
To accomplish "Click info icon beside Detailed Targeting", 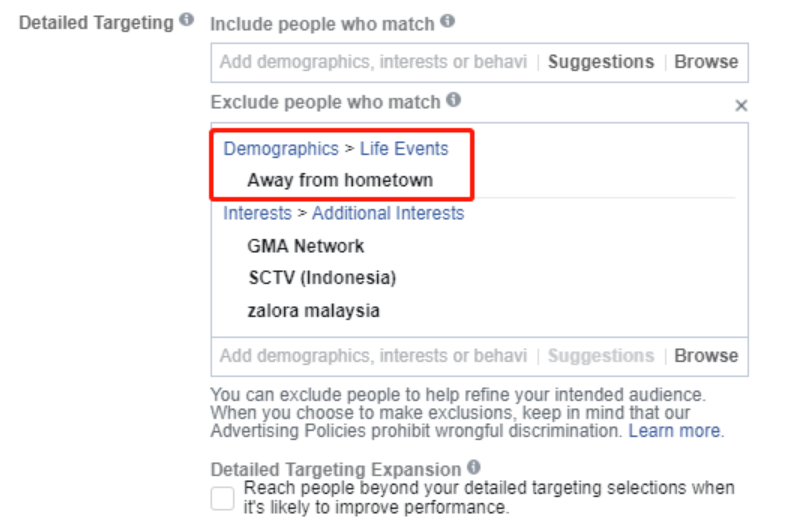I will [x=186, y=20].
